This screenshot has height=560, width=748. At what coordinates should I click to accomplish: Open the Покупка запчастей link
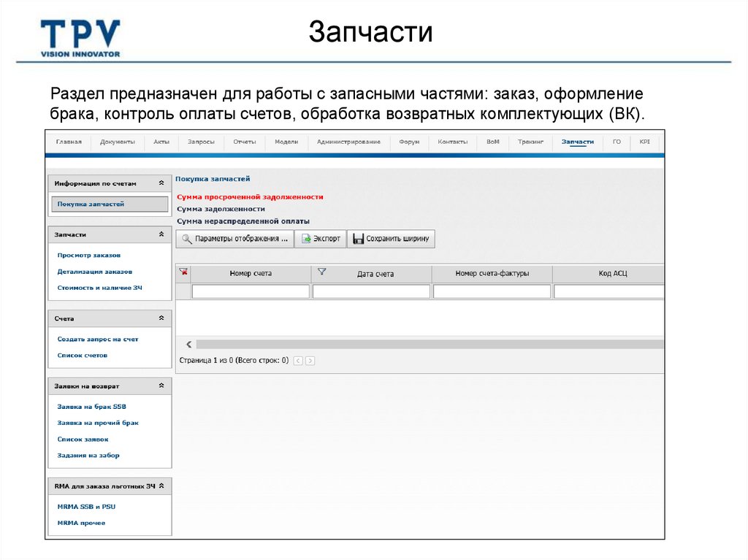(88, 204)
